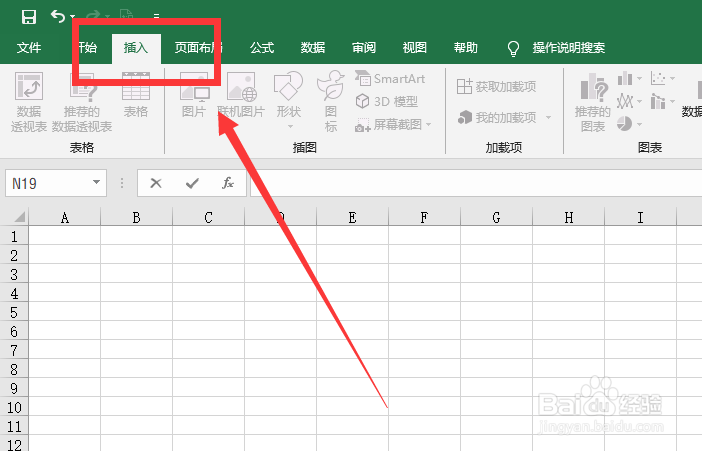Select column E header

(352, 218)
